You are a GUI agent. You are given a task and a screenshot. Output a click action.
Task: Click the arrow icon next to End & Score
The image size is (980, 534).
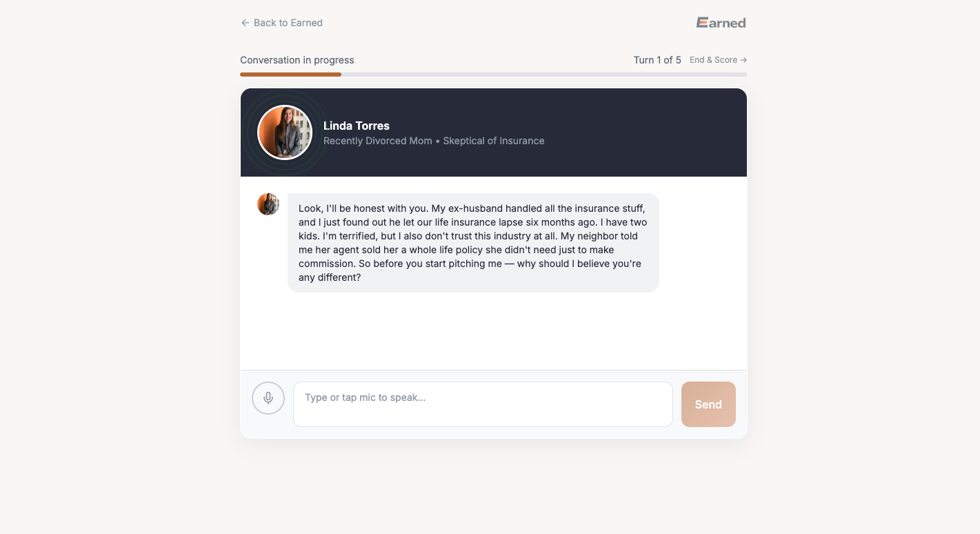click(743, 60)
